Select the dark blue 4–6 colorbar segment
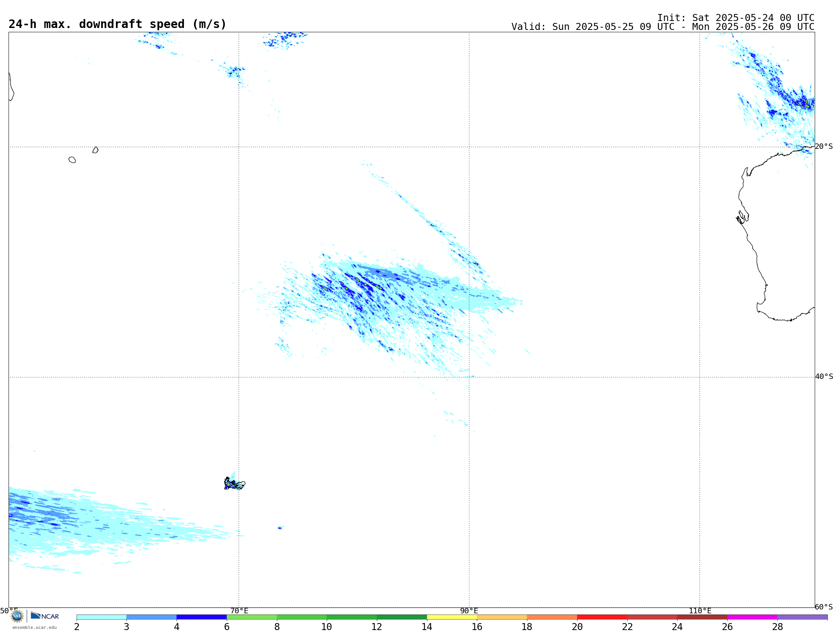The width and height of the screenshot is (840, 632). (x=202, y=617)
